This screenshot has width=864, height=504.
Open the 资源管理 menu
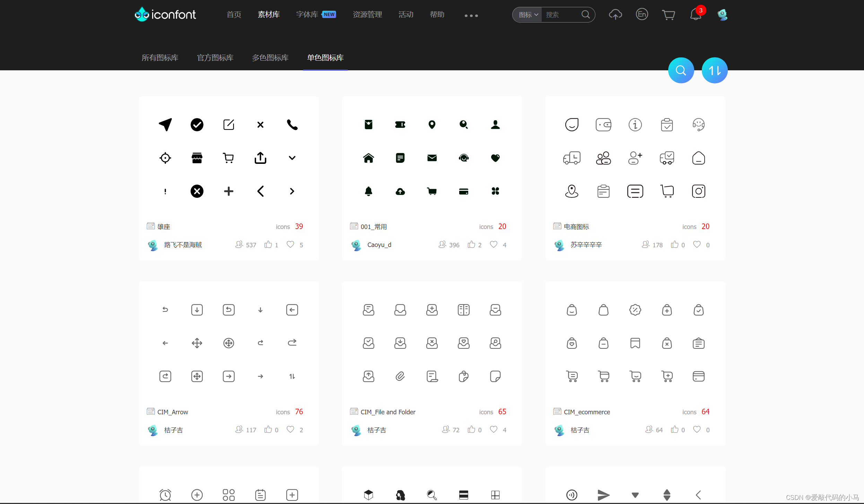click(367, 15)
